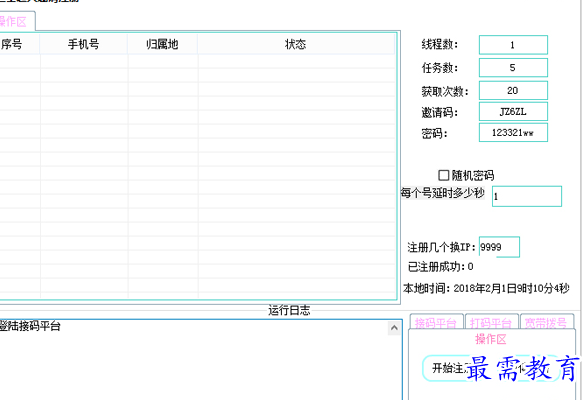Click the log scrollbar up arrow
This screenshot has height=400, width=588.
[x=394, y=328]
